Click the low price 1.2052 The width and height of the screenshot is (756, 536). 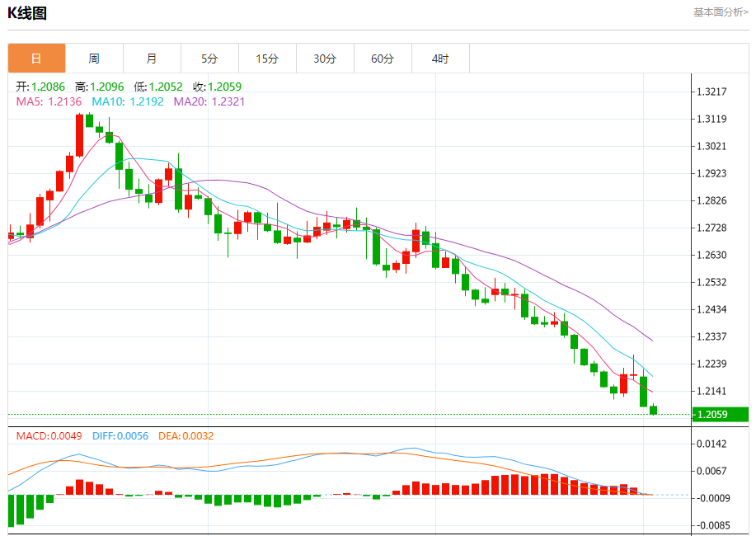click(x=166, y=87)
